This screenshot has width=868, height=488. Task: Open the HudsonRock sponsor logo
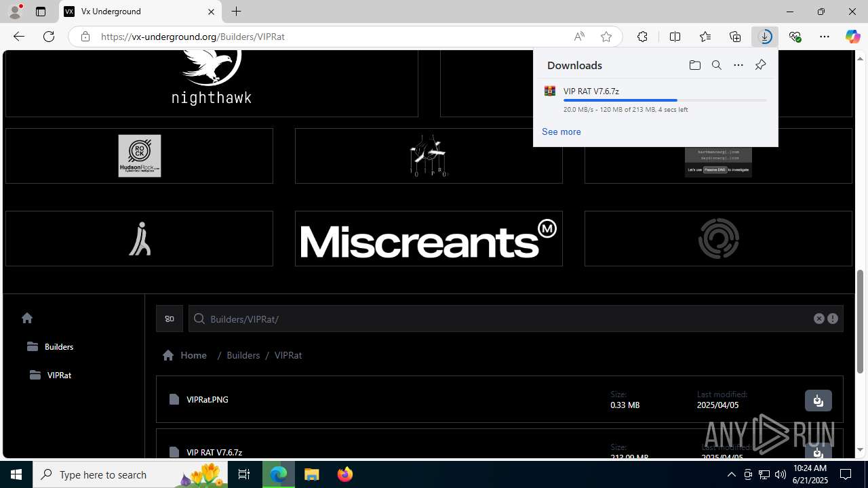[139, 156]
